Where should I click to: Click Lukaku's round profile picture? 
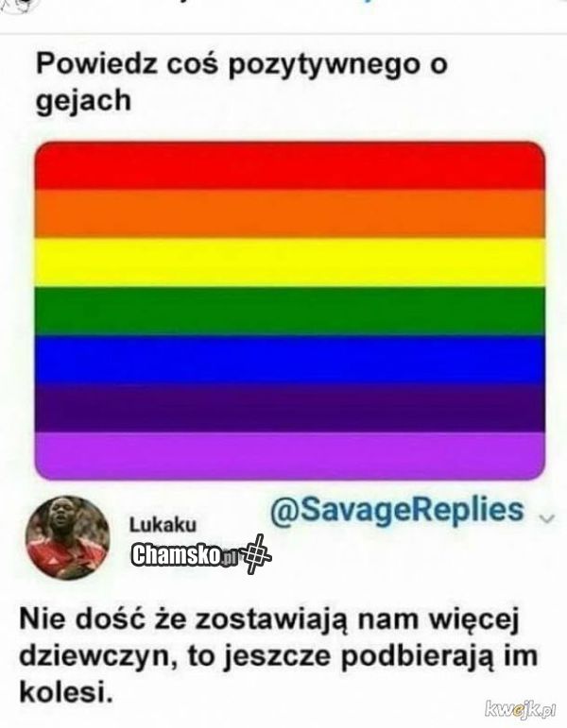point(67,537)
